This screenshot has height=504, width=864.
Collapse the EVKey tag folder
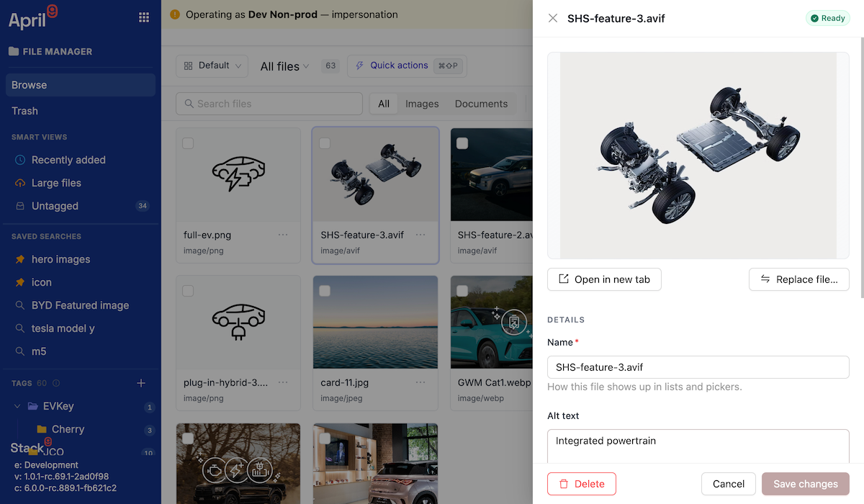tap(17, 406)
